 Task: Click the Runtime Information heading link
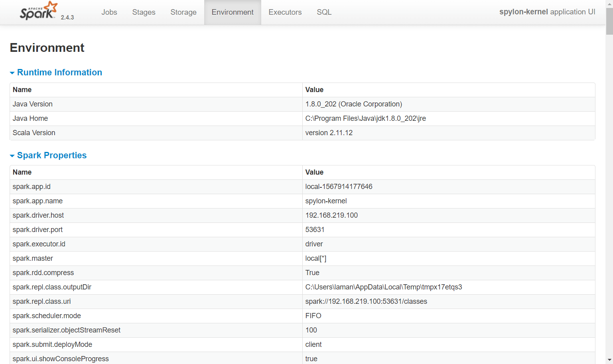(x=59, y=73)
